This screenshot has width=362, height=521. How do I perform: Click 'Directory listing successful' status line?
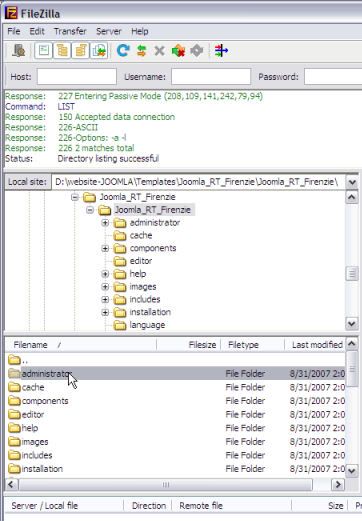(108, 158)
